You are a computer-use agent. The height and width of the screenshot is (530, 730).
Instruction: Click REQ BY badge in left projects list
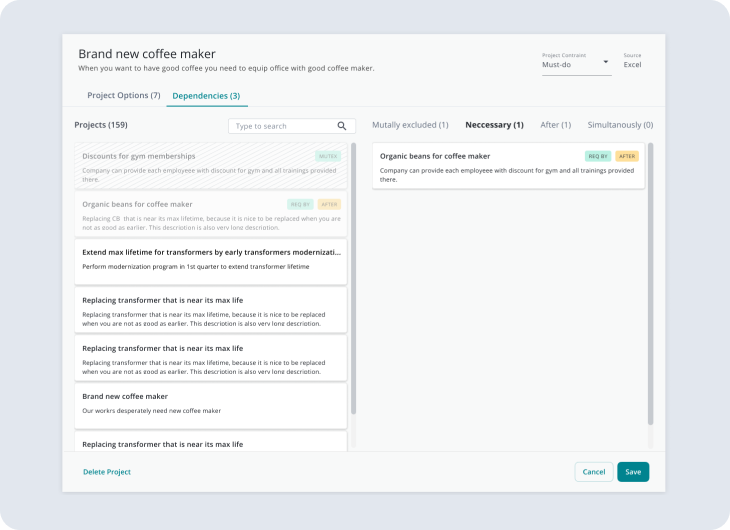point(300,204)
